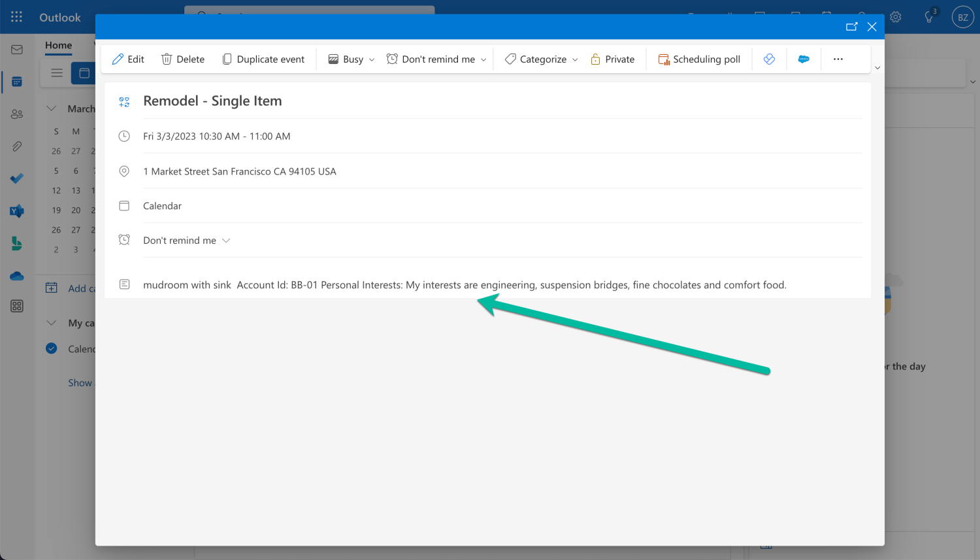Image resolution: width=980 pixels, height=560 pixels.
Task: Open the To Do checkmark app
Action: 17,178
